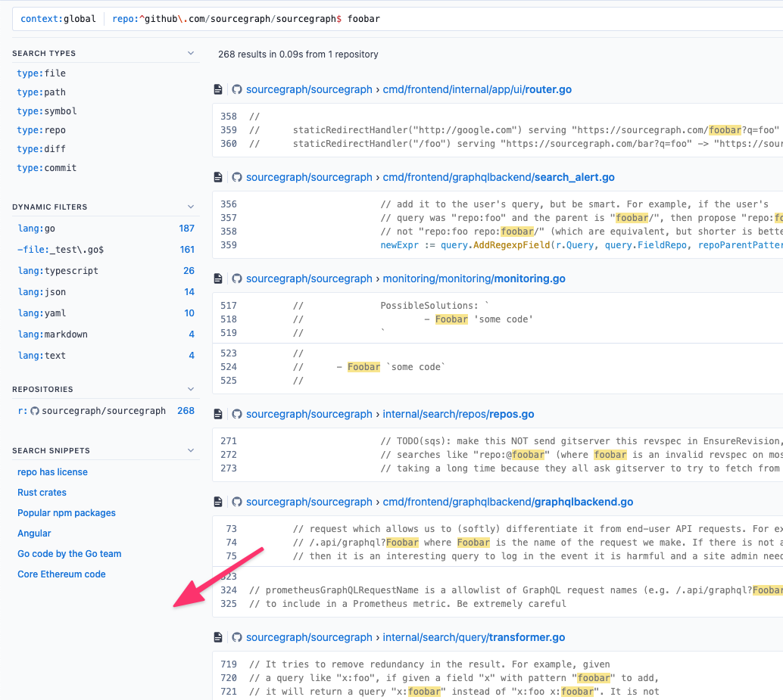783x700 pixels.
Task: Open the 'Popular npm packages' snippet
Action: pos(67,513)
